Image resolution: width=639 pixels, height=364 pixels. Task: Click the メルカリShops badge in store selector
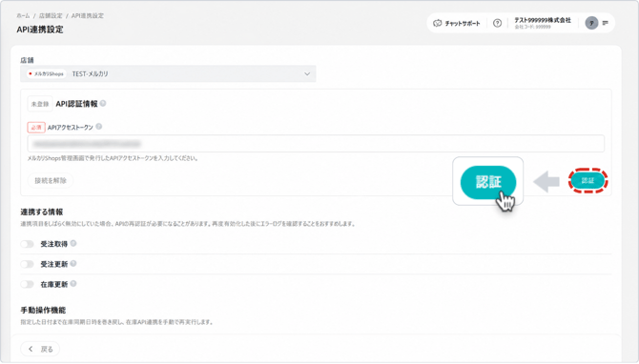coord(46,73)
